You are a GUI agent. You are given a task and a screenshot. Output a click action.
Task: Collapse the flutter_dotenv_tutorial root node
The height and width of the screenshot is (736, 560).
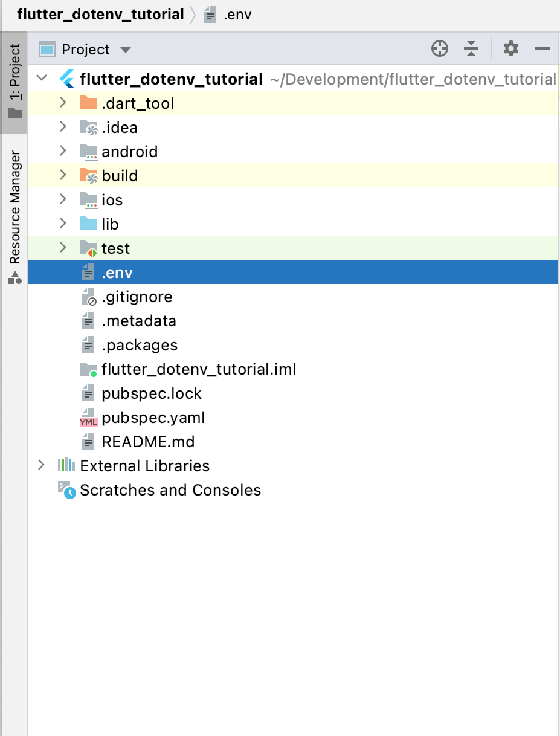42,79
